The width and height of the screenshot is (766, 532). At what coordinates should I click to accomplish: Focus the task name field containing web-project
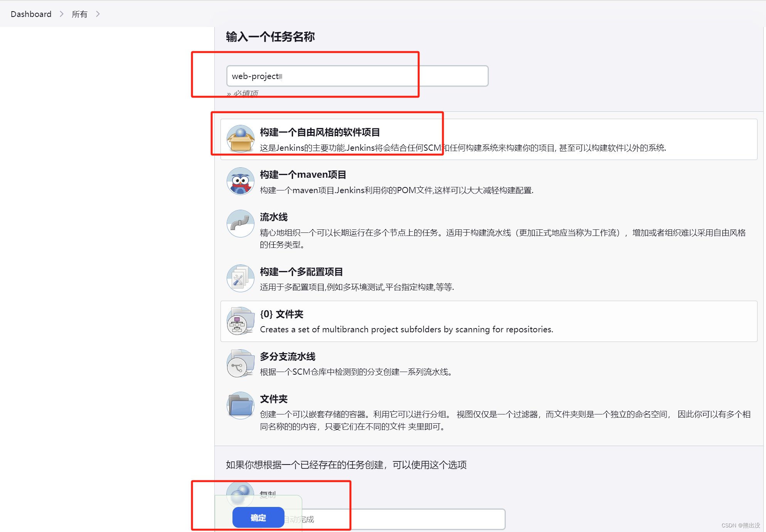357,76
